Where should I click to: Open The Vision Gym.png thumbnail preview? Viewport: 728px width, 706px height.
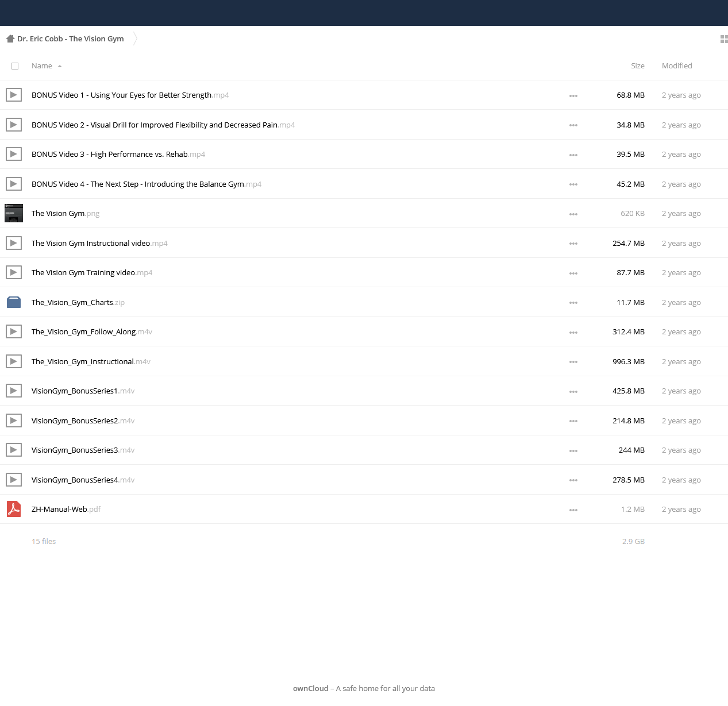pos(14,213)
